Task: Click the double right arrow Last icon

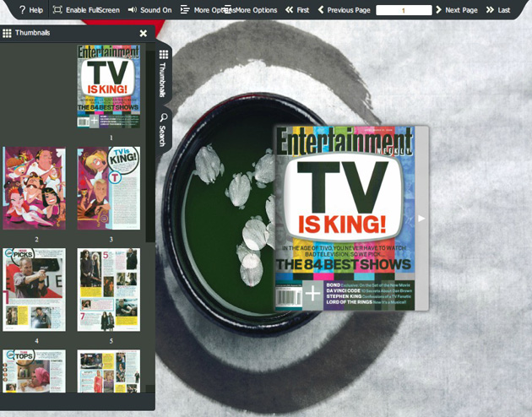Action: [490, 10]
